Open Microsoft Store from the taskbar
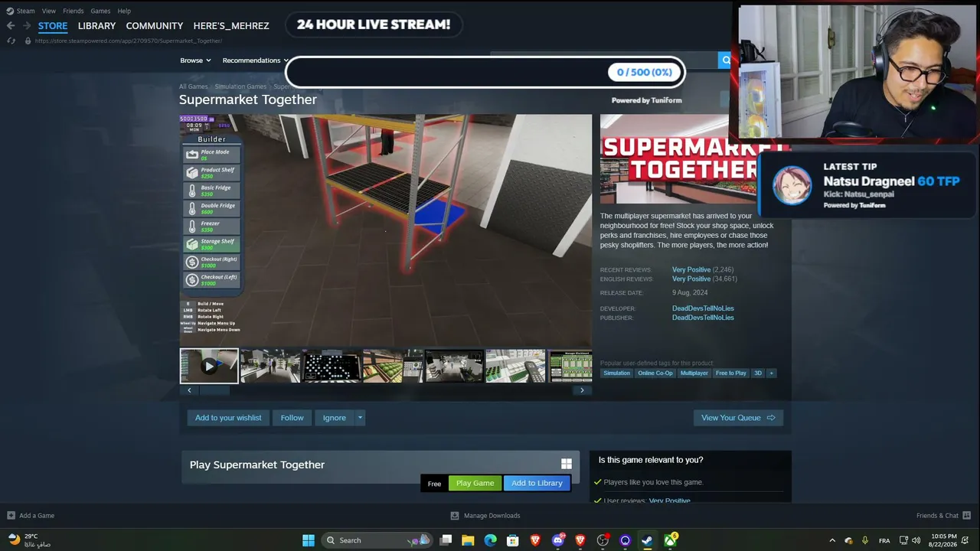The height and width of the screenshot is (551, 980). click(513, 540)
